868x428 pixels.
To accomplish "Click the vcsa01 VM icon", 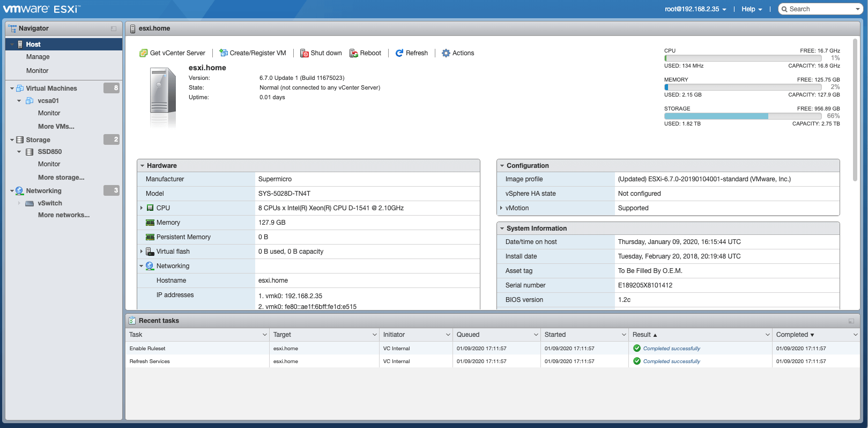I will click(x=30, y=101).
